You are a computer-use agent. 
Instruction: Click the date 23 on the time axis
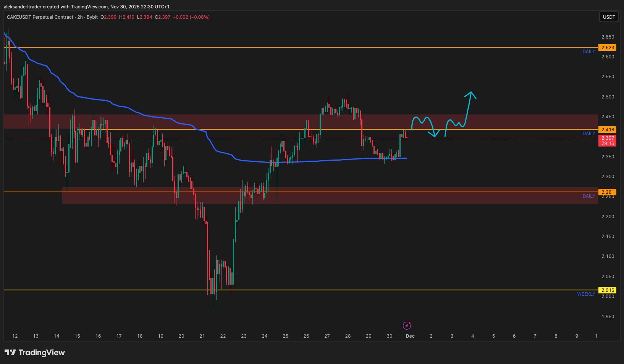pyautogui.click(x=244, y=336)
